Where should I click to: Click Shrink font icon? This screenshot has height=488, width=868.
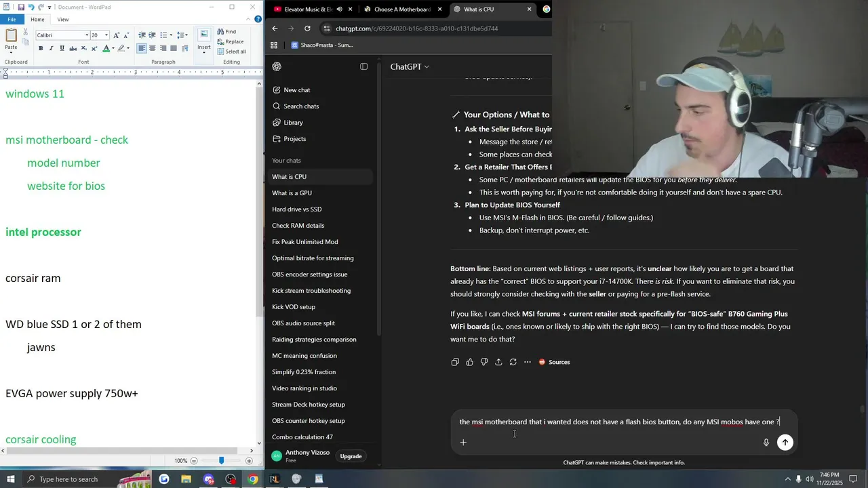[126, 35]
